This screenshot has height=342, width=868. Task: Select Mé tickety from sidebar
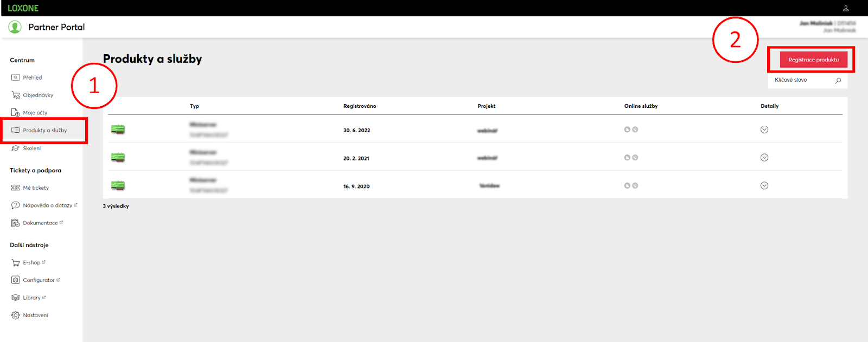(36, 188)
